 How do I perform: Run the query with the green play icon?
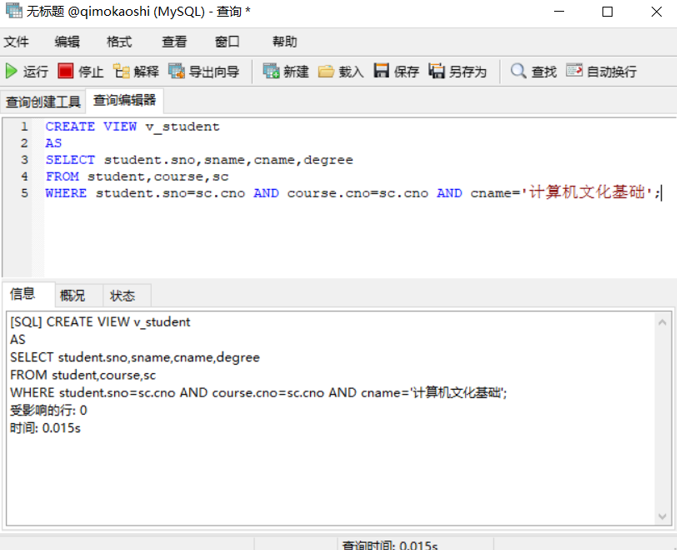(x=11, y=71)
